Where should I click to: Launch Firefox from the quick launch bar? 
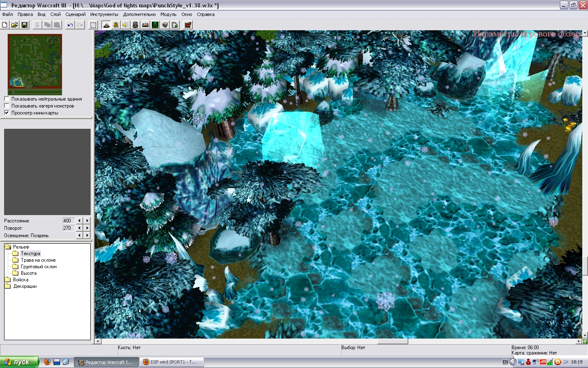[47, 362]
